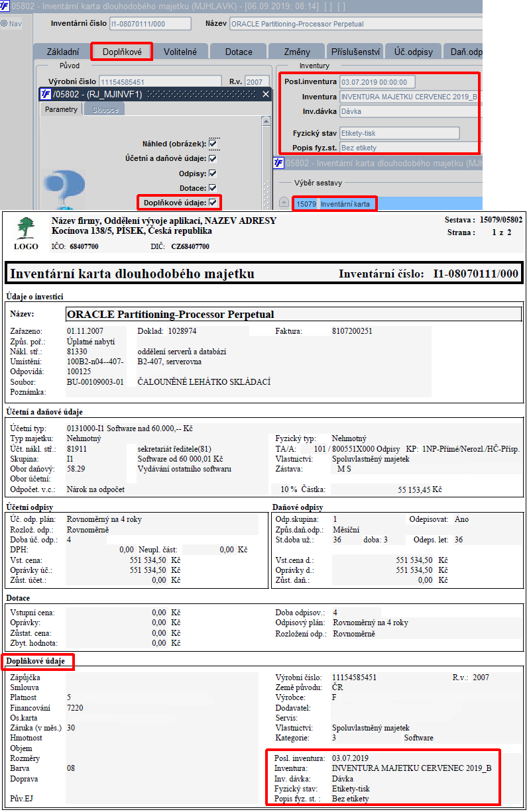Click ORACLE Partitioning-Processor Perpetual name in report
The height and width of the screenshot is (812, 529).
pos(171,315)
